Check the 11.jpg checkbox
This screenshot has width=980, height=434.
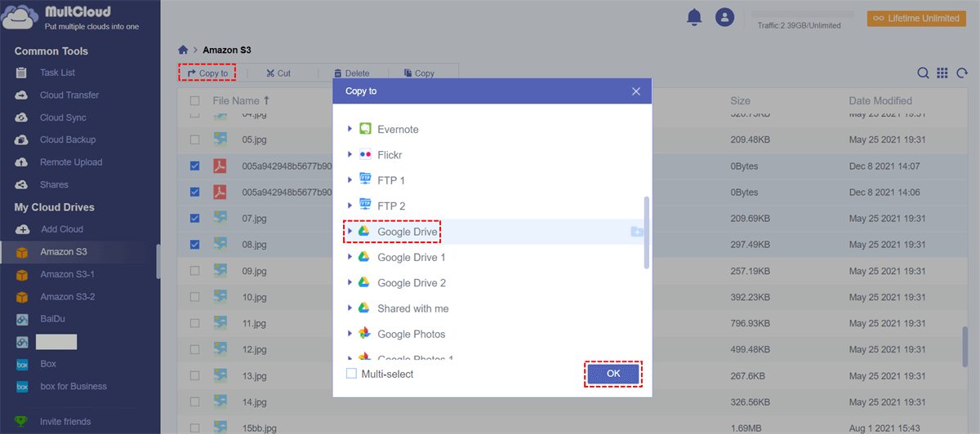pos(194,323)
